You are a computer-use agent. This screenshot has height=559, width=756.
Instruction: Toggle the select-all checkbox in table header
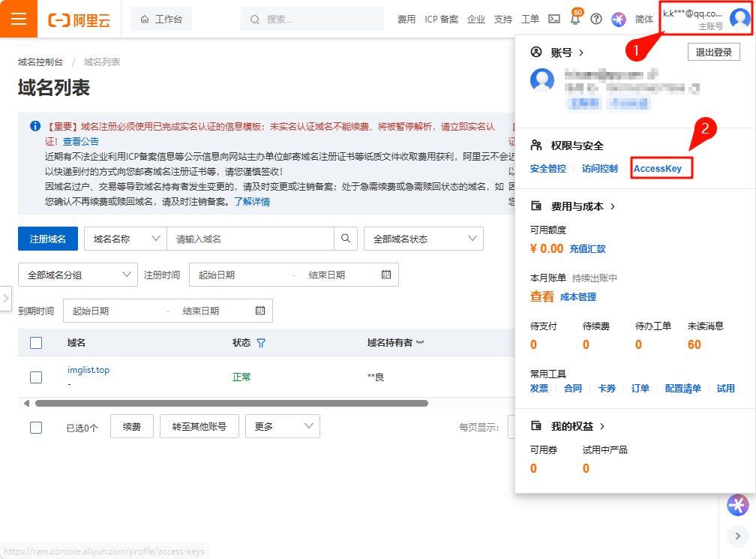pyautogui.click(x=36, y=343)
